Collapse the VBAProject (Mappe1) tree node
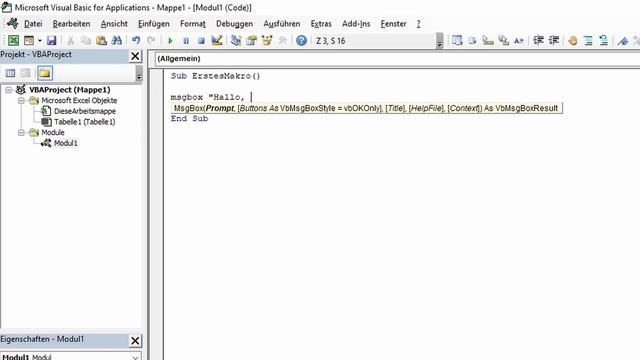Screen dimensions: 640x360 [8, 90]
